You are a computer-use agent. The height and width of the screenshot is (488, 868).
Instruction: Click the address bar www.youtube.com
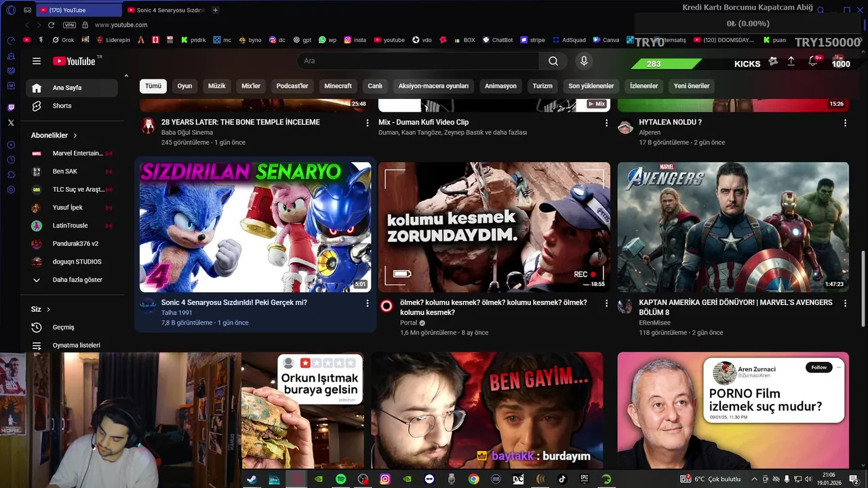(121, 25)
